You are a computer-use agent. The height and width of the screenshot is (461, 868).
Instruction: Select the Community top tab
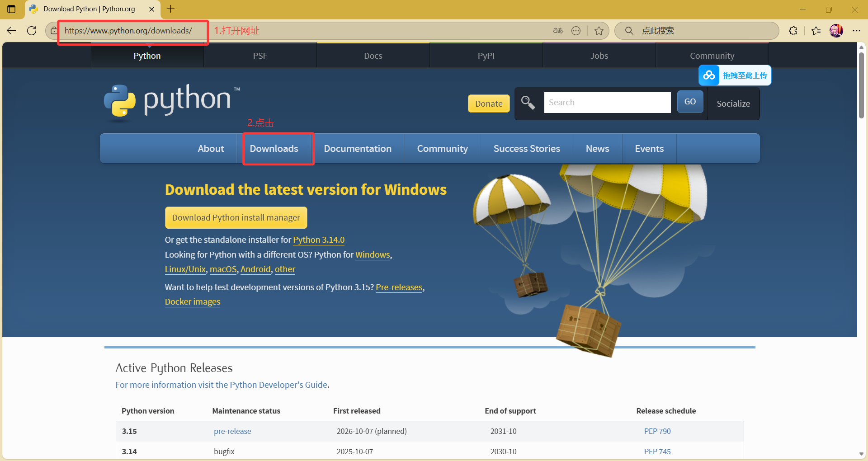coord(712,56)
